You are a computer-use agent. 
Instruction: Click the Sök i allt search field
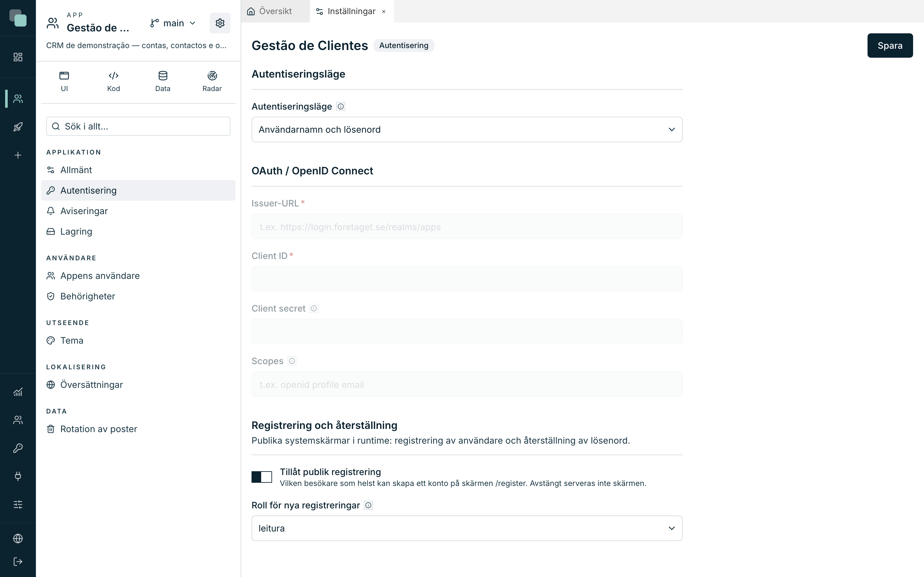138,126
